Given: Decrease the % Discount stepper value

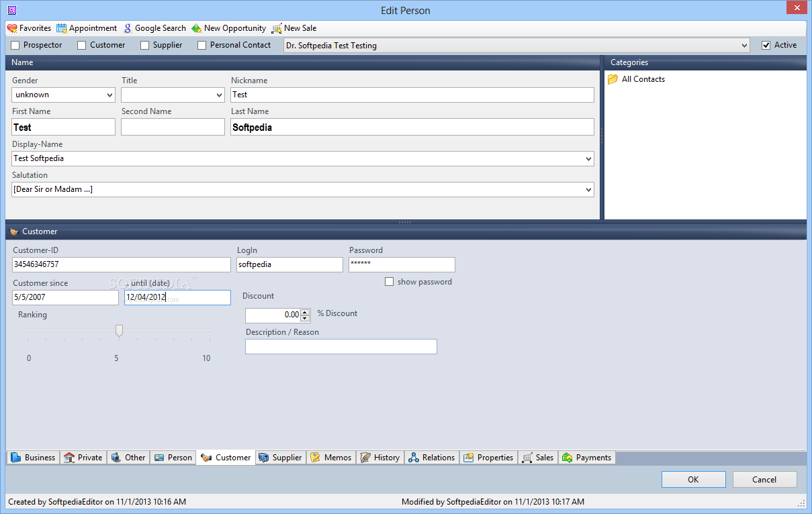Looking at the screenshot, I should coord(306,319).
